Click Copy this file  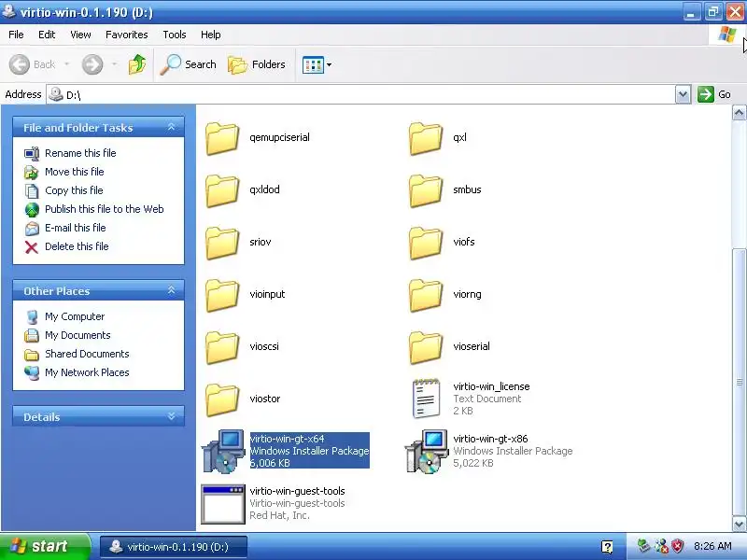click(63, 190)
